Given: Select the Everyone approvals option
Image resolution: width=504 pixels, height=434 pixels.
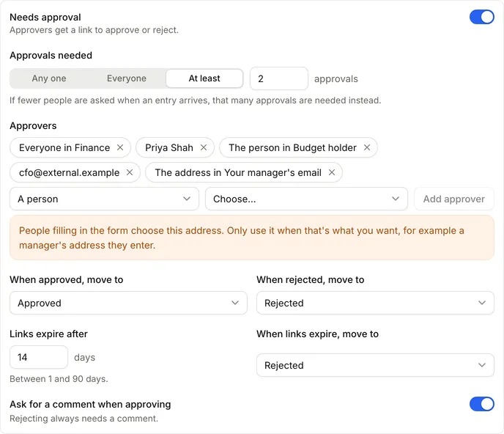Looking at the screenshot, I should (x=127, y=78).
